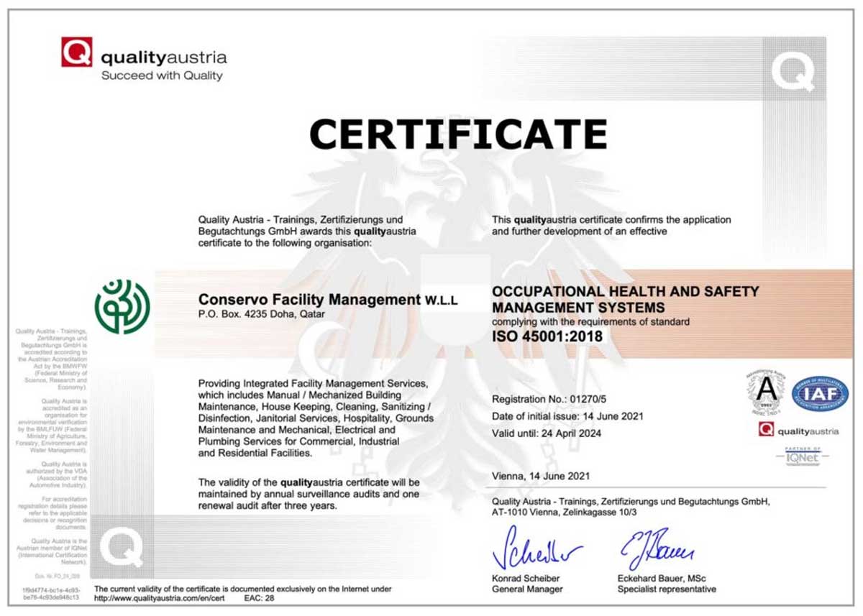Click the large CERTIFICATE heading
Image resolution: width=863 pixels, height=616 pixels.
(x=458, y=134)
